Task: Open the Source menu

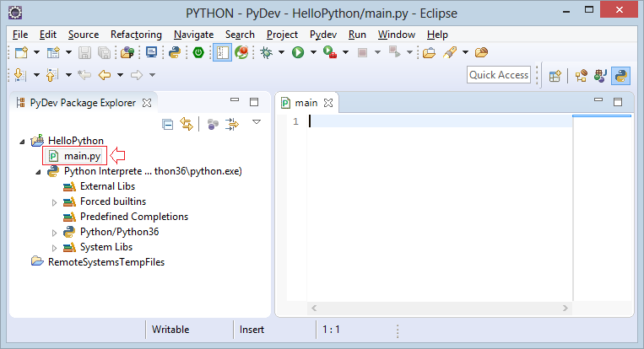Action: coord(84,35)
